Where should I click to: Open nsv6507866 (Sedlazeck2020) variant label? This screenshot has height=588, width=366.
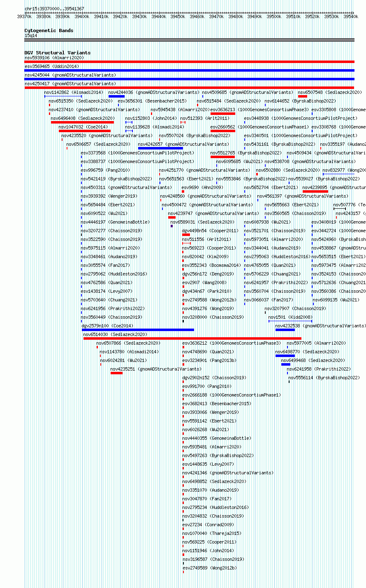pos(129,343)
